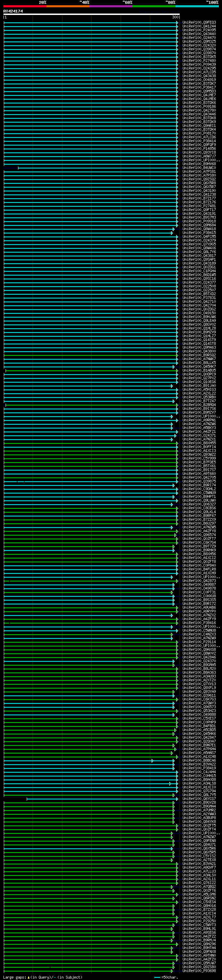This screenshot has height=980, width=222.
Task: Click the green ~80% identity legend segment
Action: (x=154, y=6)
